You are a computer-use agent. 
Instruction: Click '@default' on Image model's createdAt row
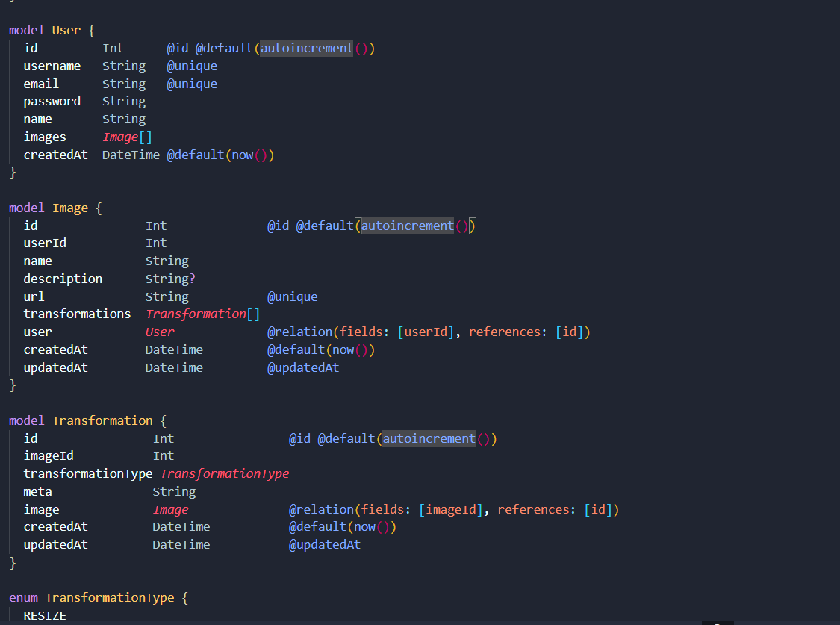click(296, 349)
